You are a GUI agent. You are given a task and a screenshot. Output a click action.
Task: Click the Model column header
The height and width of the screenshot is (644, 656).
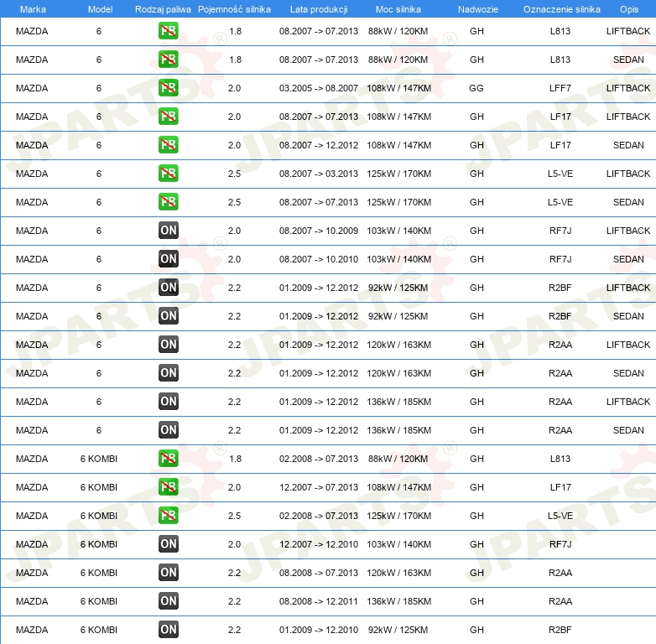[100, 9]
